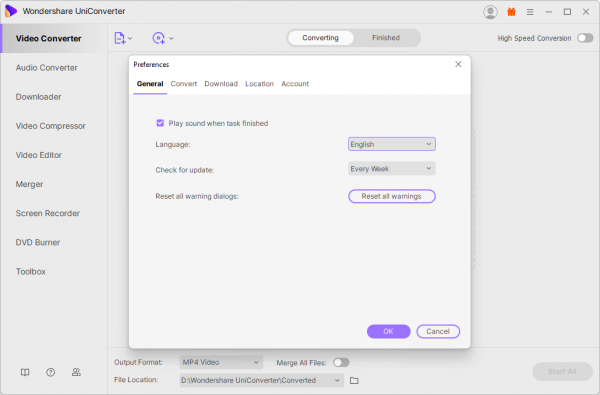Image resolution: width=600 pixels, height=395 pixels.
Task: Open the Output Format dropdown
Action: pos(221,362)
